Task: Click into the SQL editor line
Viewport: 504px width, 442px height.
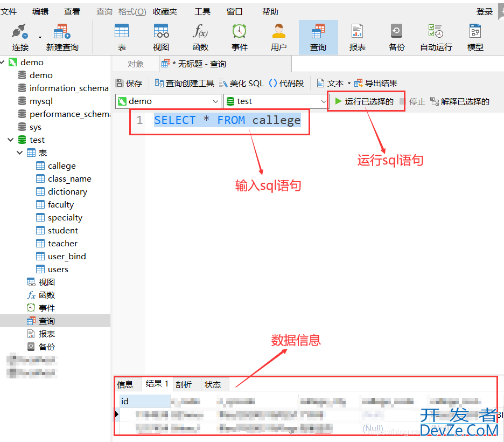Action: [x=227, y=120]
